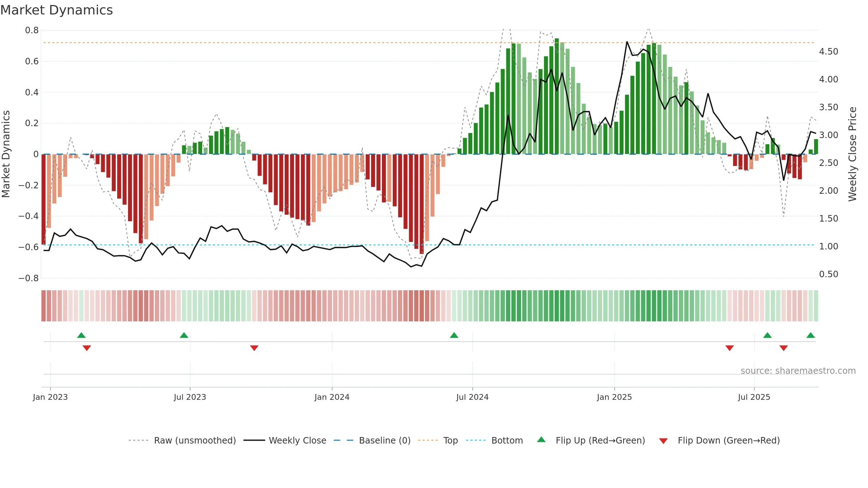Click the 0.8 left axis tick label
Image resolution: width=868 pixels, height=488 pixels.
(x=32, y=30)
